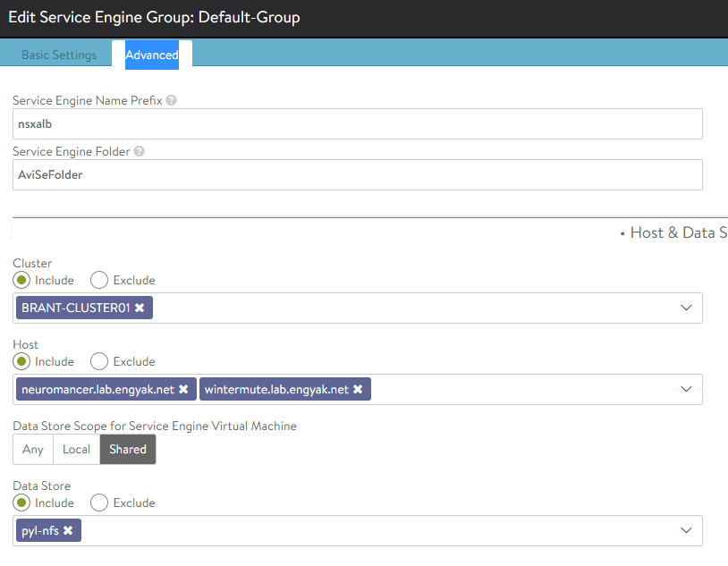Remove pyl-nfs data store tag
The height and width of the screenshot is (566, 728).
coord(68,530)
